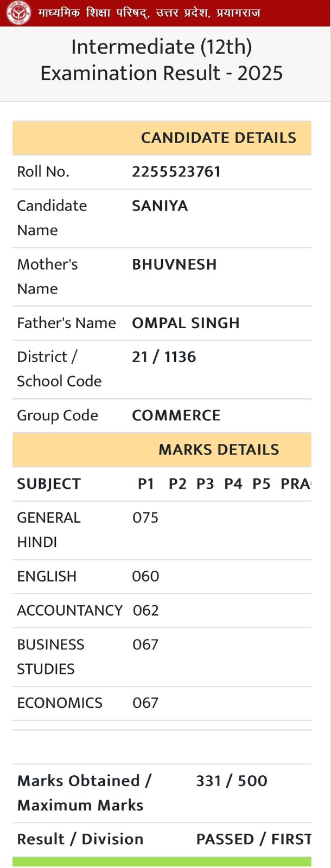This screenshot has height=868, width=331.
Task: Select district school code 21 / 1136
Action: [x=164, y=357]
